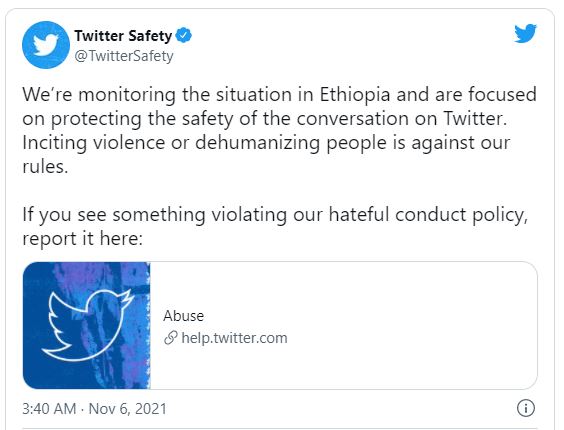Screen dimensions: 564x430
Task: Click the 'report it here:' text line
Action: click(x=82, y=239)
